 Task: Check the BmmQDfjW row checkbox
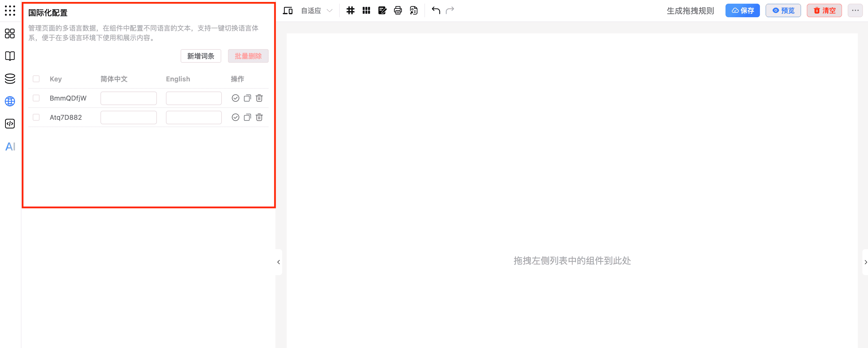[x=36, y=98]
